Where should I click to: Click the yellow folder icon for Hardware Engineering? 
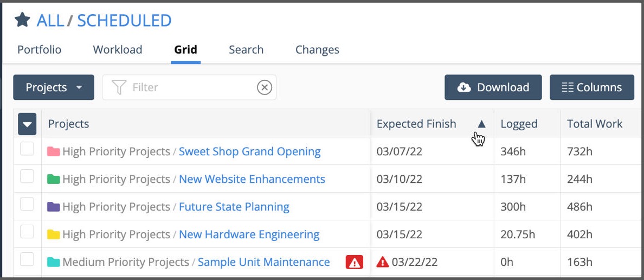53,234
